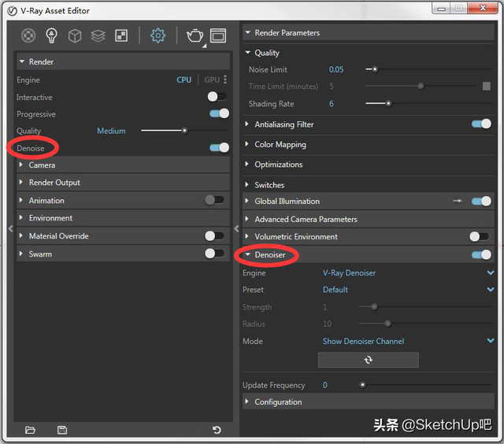Screen dimensions: 504x444
Task: Load render settings from file folder icon
Action: pyautogui.click(x=30, y=430)
